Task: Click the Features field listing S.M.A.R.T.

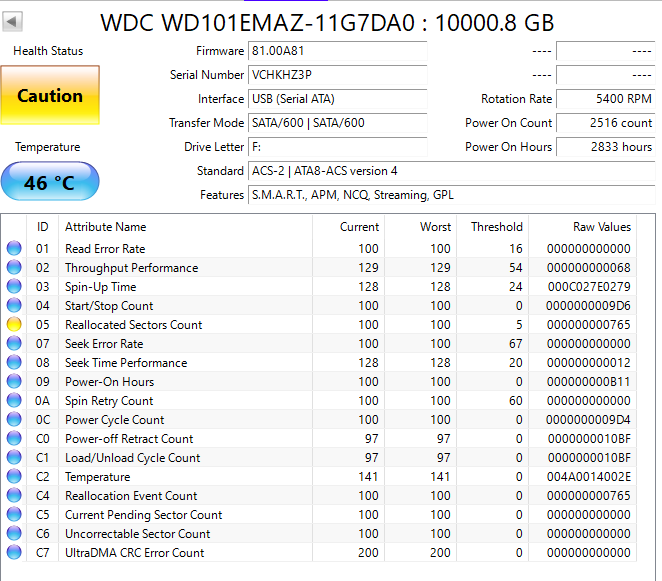Action: [x=450, y=195]
